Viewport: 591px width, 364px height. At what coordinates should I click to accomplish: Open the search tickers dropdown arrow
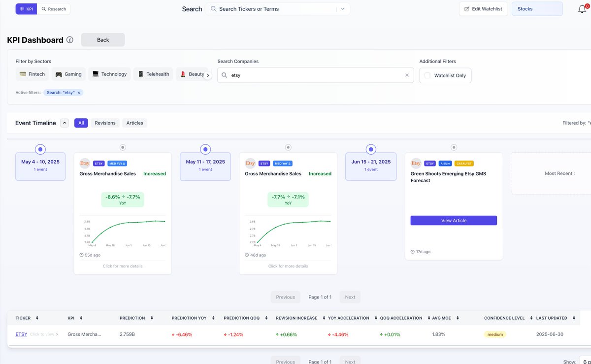coord(342,9)
